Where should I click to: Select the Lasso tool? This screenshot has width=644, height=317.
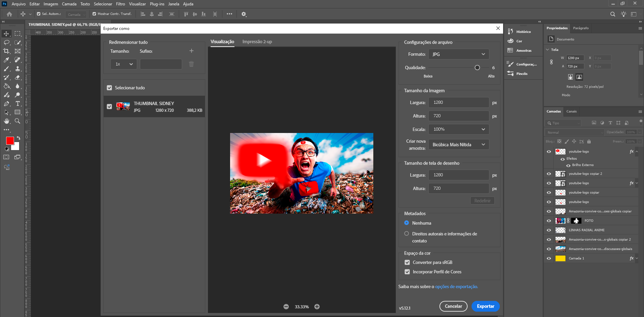(6, 42)
